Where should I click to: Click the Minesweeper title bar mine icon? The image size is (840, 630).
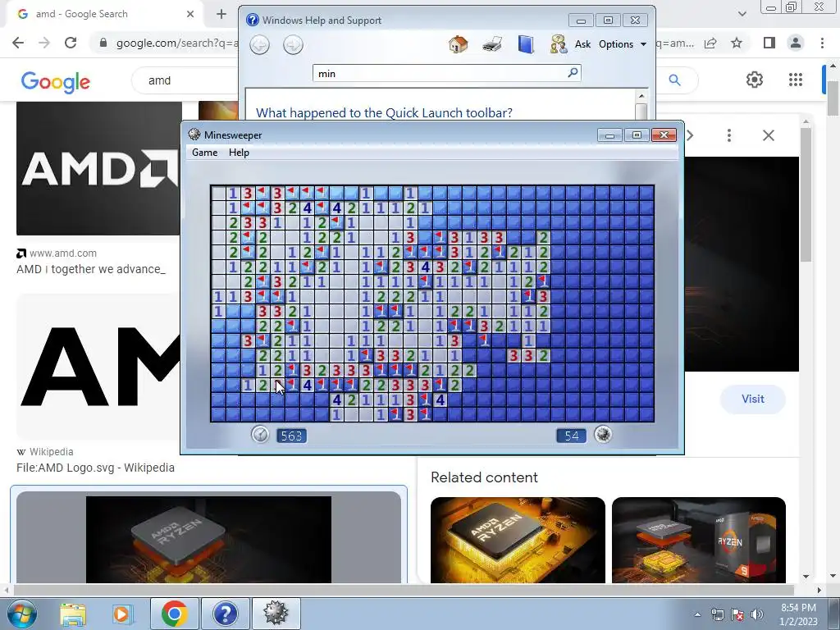click(x=194, y=135)
